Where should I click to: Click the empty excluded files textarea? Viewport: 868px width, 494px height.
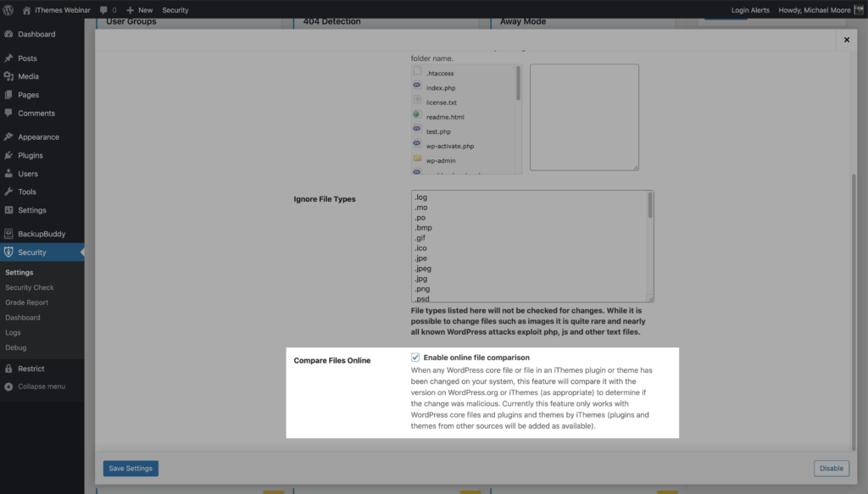tap(584, 117)
